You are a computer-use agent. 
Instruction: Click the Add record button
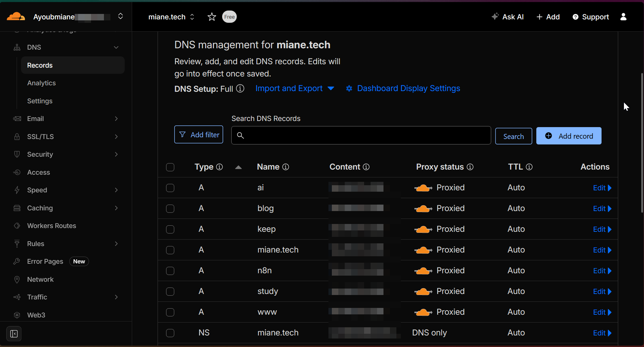(569, 136)
